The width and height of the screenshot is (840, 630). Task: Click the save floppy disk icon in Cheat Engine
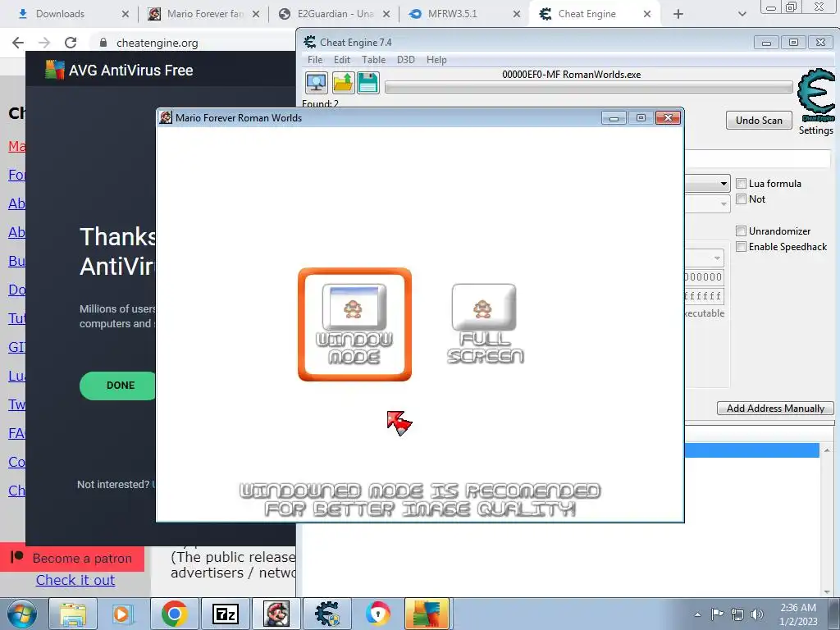coord(368,83)
